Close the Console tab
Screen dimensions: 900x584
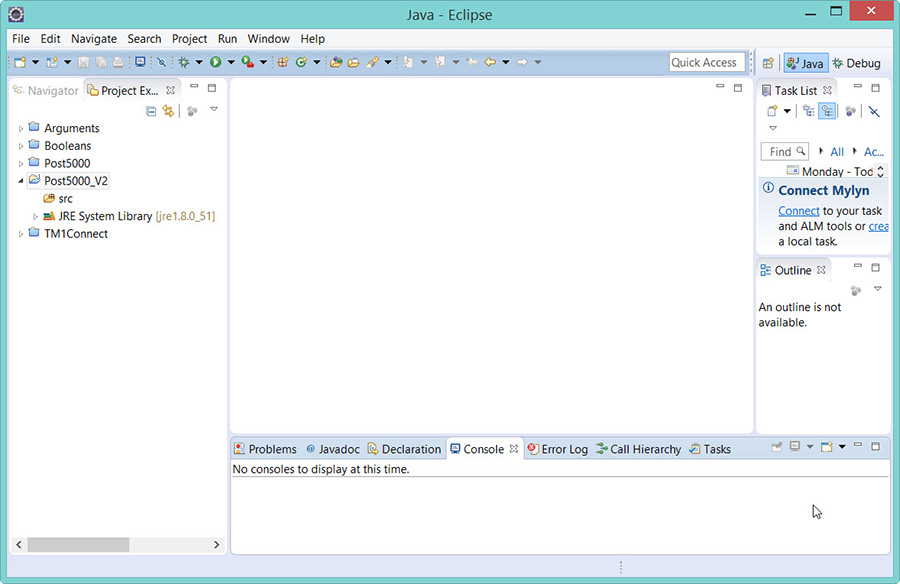[x=514, y=448]
